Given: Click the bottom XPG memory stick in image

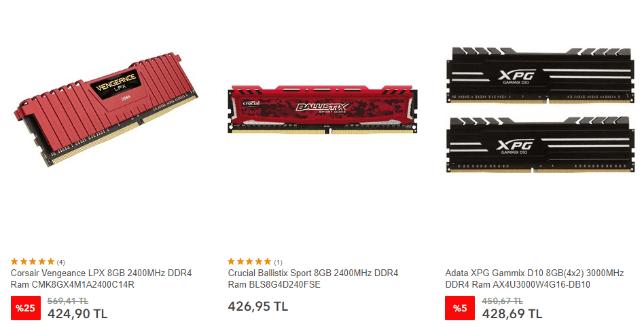Looking at the screenshot, I should (x=539, y=145).
